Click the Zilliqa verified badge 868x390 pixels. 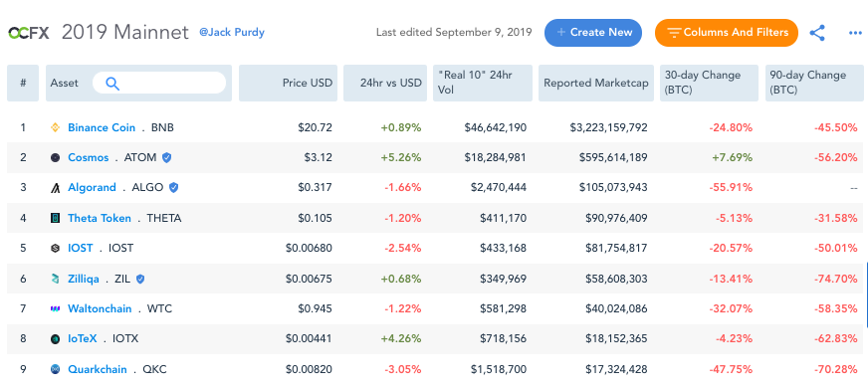pos(140,279)
